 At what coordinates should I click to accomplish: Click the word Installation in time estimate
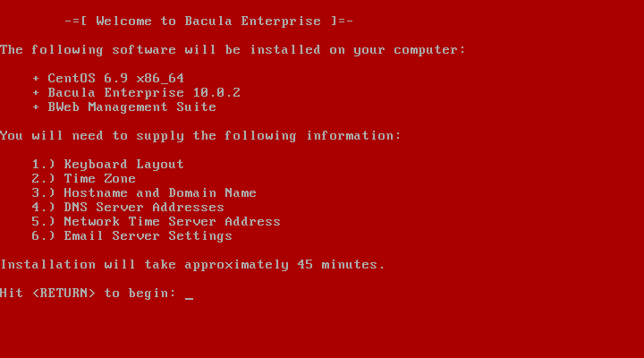pos(47,264)
